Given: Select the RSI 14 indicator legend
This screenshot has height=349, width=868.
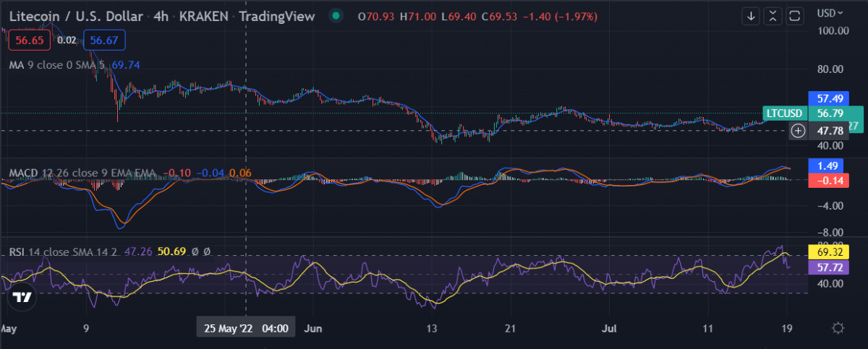Looking at the screenshot, I should coord(54,251).
